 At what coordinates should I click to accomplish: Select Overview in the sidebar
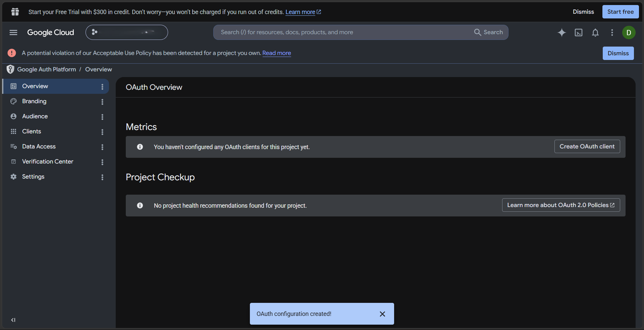[x=56, y=86]
